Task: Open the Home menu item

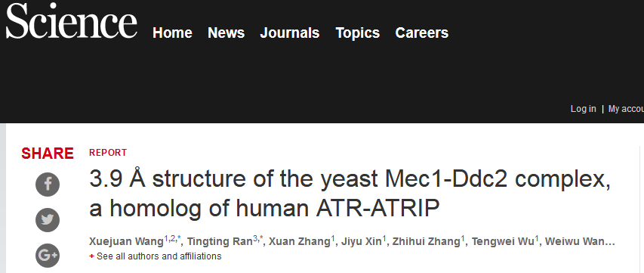Action: click(x=172, y=33)
